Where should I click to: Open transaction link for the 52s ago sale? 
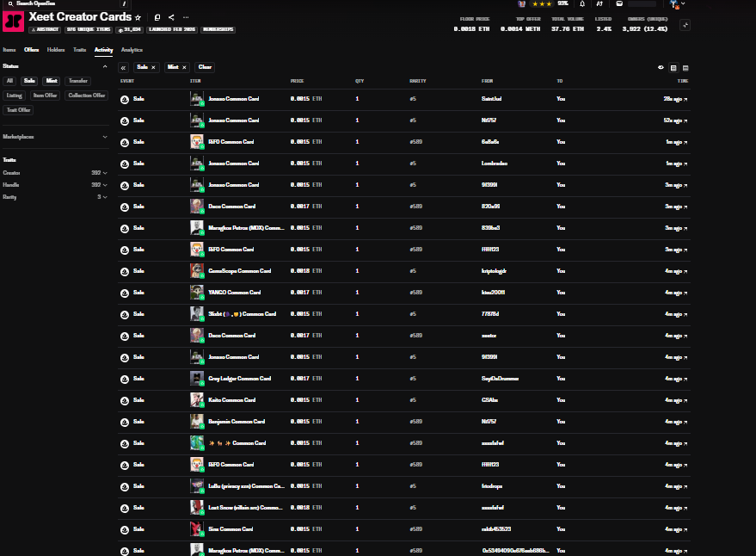685,120
